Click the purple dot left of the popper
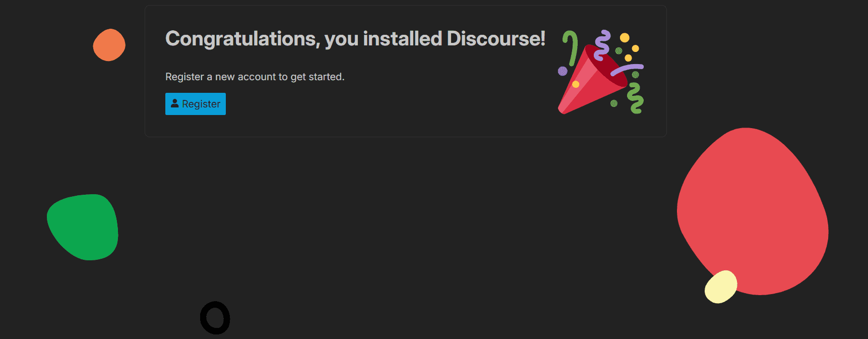Viewport: 868px width, 339px height. [563, 71]
